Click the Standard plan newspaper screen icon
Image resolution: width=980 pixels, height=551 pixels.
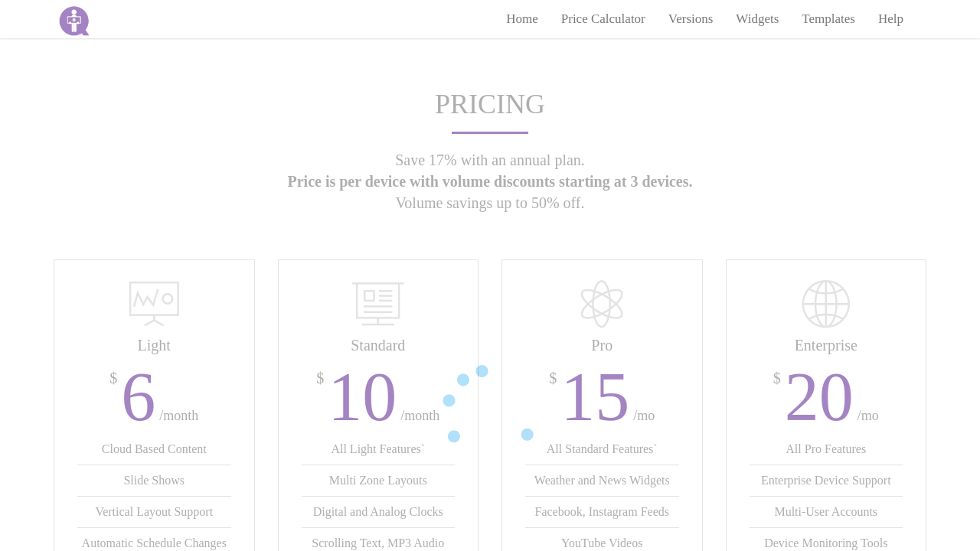(x=378, y=304)
